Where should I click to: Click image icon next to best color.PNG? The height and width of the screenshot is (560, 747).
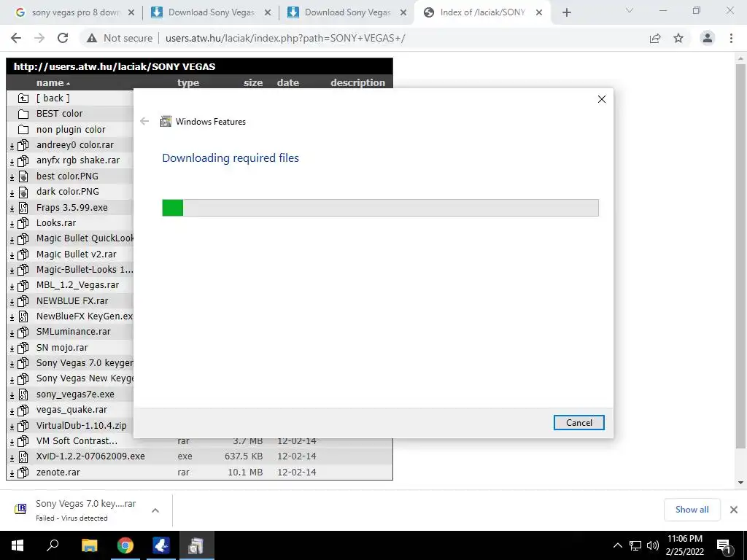23,176
